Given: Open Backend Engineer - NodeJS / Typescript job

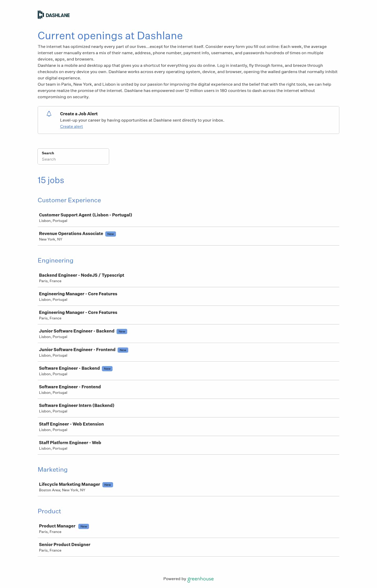Looking at the screenshot, I should (81, 275).
